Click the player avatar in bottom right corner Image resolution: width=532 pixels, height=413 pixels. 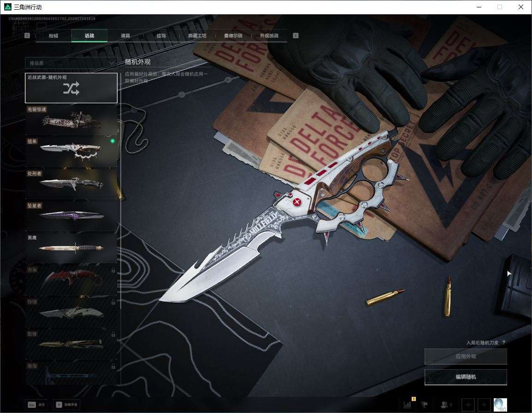[x=500, y=405]
